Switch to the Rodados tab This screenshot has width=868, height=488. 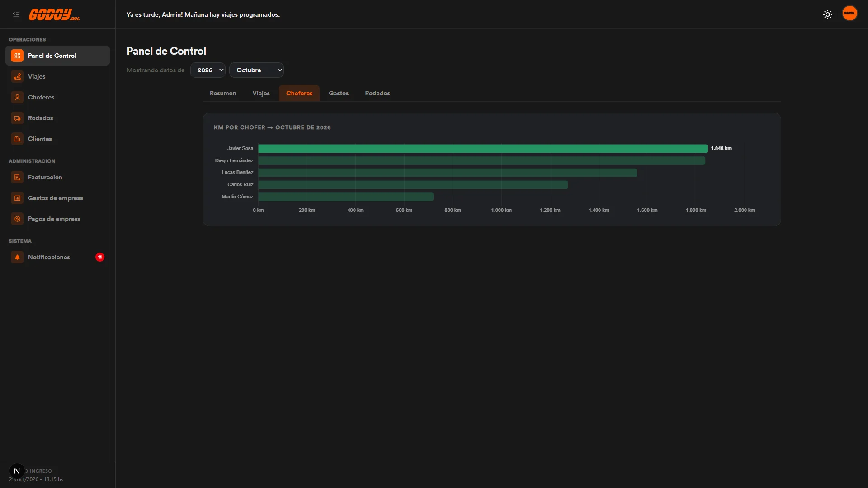tap(377, 93)
